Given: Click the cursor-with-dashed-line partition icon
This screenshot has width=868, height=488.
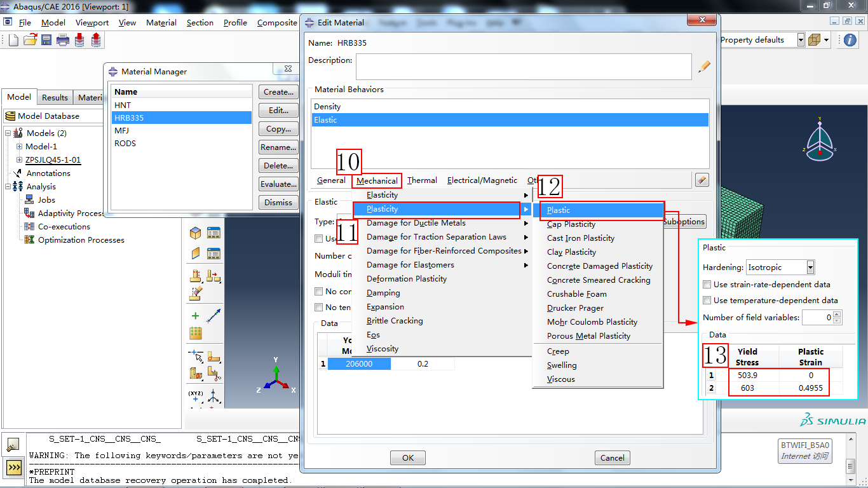Looking at the screenshot, I should click(196, 356).
